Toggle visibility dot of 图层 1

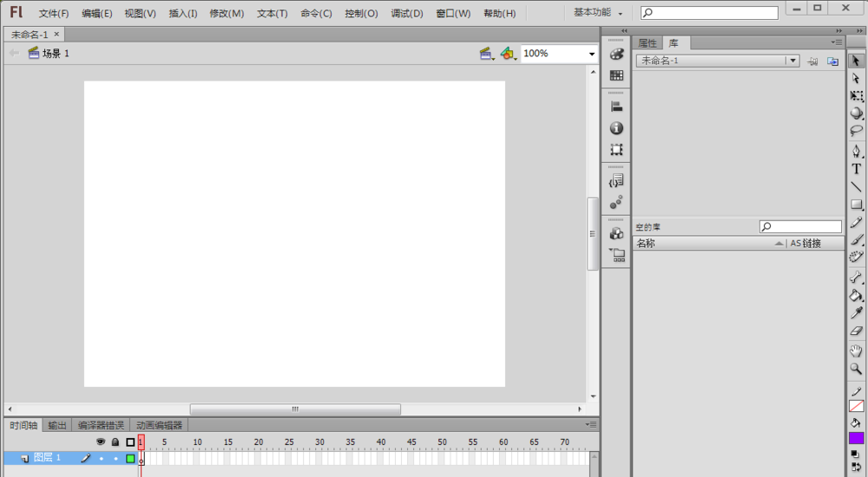[101, 458]
